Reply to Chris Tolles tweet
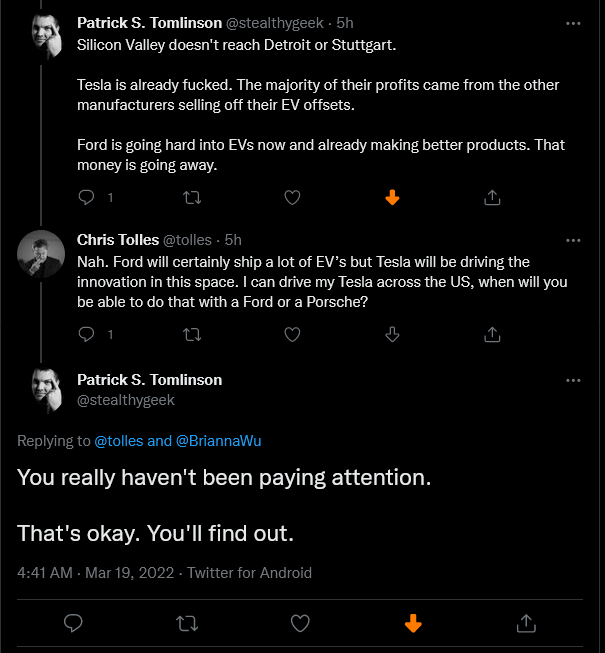Screen dimensions: 605x653 (x=86, y=334)
